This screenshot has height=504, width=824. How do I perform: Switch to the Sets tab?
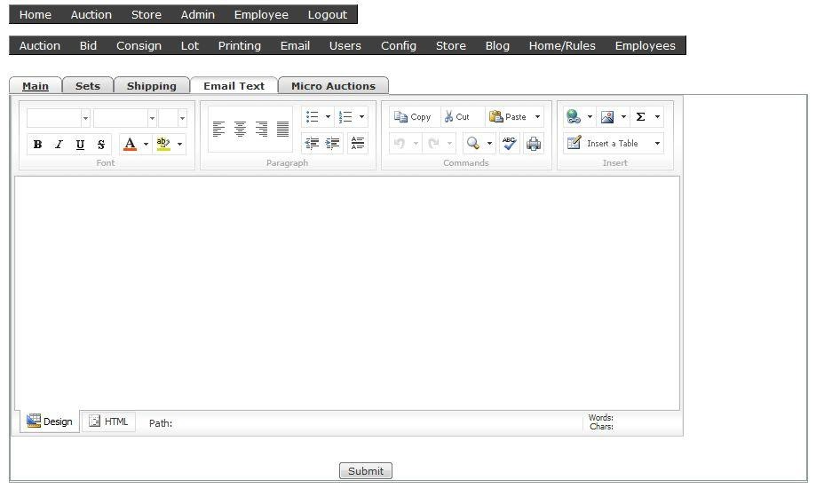(x=88, y=85)
